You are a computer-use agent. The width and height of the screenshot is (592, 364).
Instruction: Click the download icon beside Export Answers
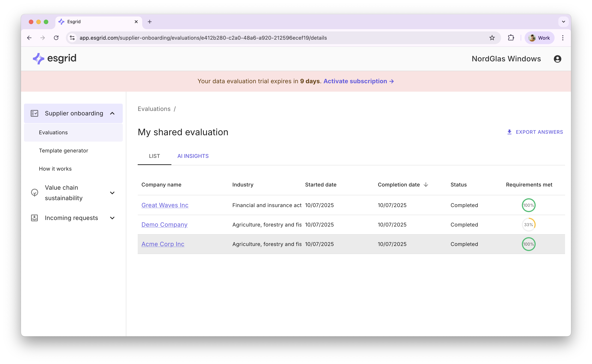pyautogui.click(x=509, y=132)
